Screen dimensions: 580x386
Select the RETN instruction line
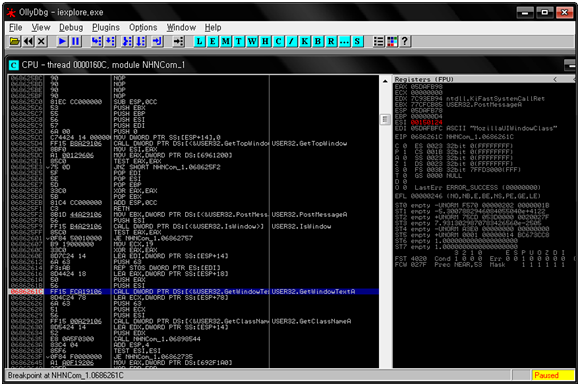[193, 209]
